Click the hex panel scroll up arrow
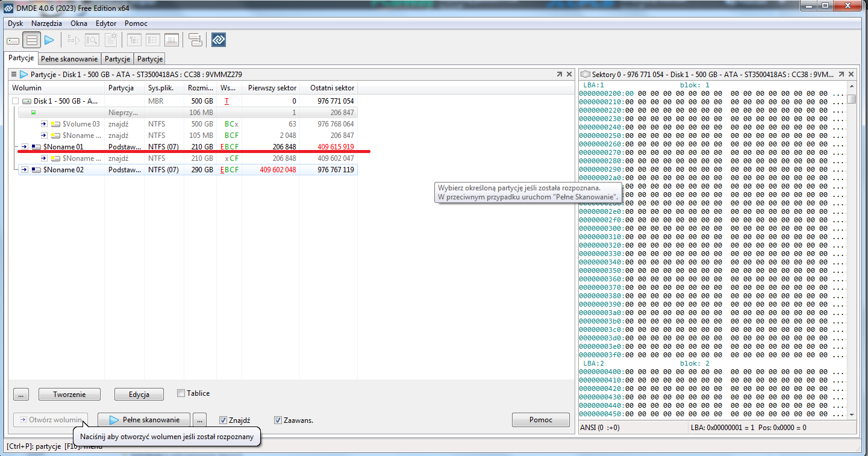 (x=851, y=86)
